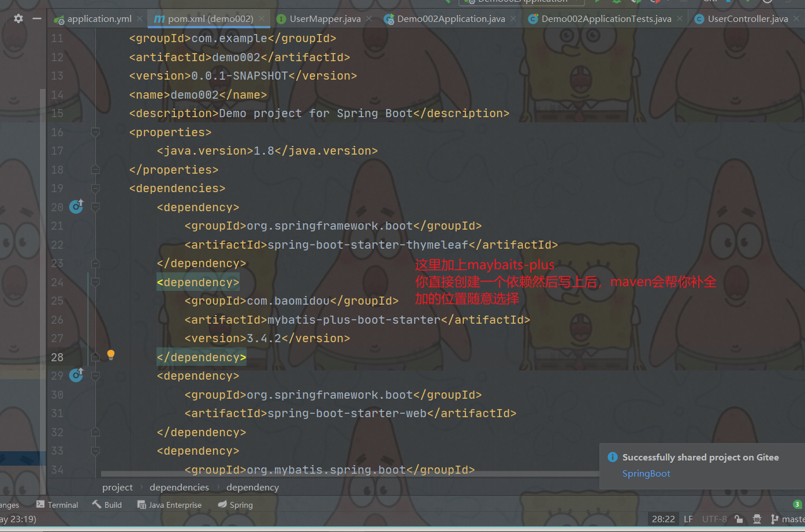The height and width of the screenshot is (532, 805).
Task: Click the java.version 1.8 line
Action: (267, 151)
